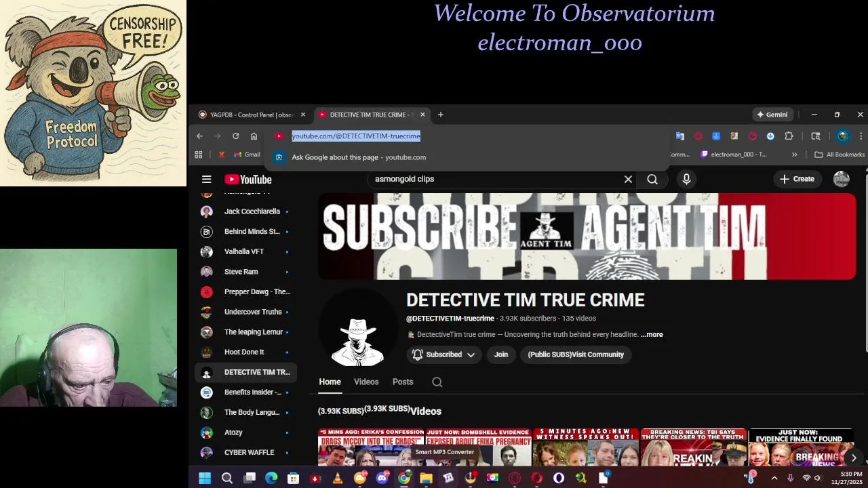Image resolution: width=868 pixels, height=488 pixels.
Task: Open The leaping Lemur subscription
Action: point(245,332)
